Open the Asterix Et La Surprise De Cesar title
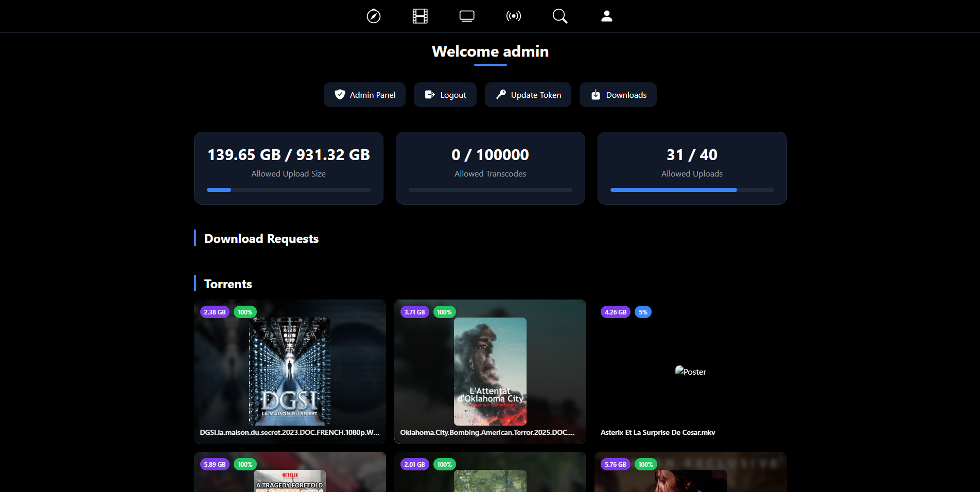Screen dimensions: 980x492 coord(658,432)
